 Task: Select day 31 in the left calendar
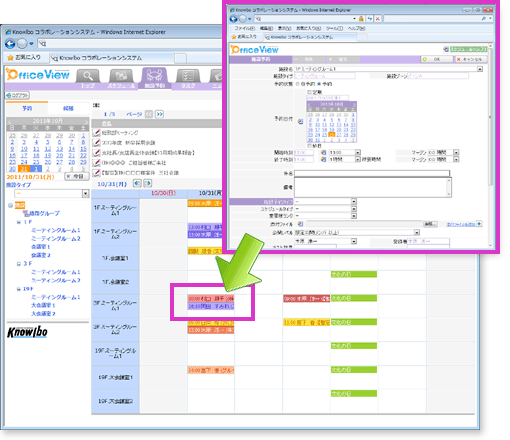pyautogui.click(x=24, y=169)
